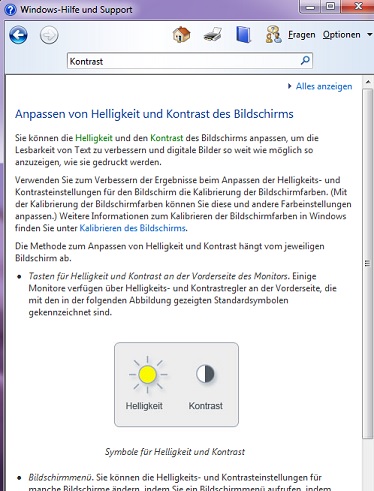The width and height of the screenshot is (374, 491).
Task: Expand the Optionen dropdown arrow
Action: 369,34
